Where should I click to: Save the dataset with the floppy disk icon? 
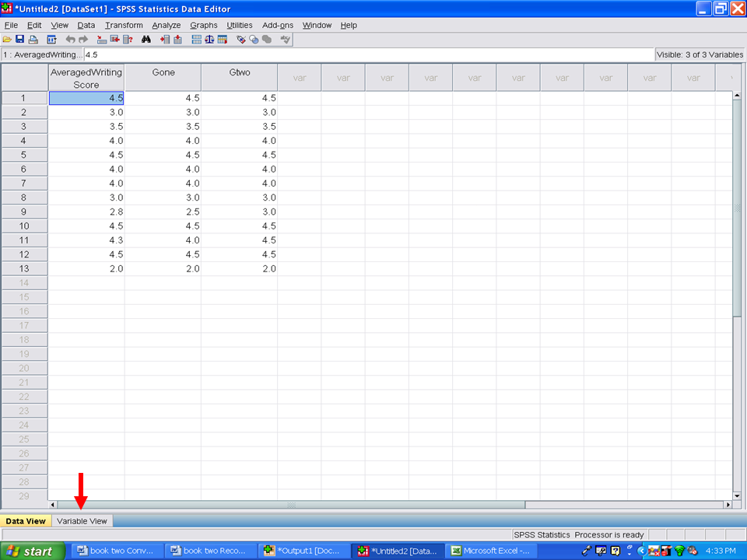(19, 39)
